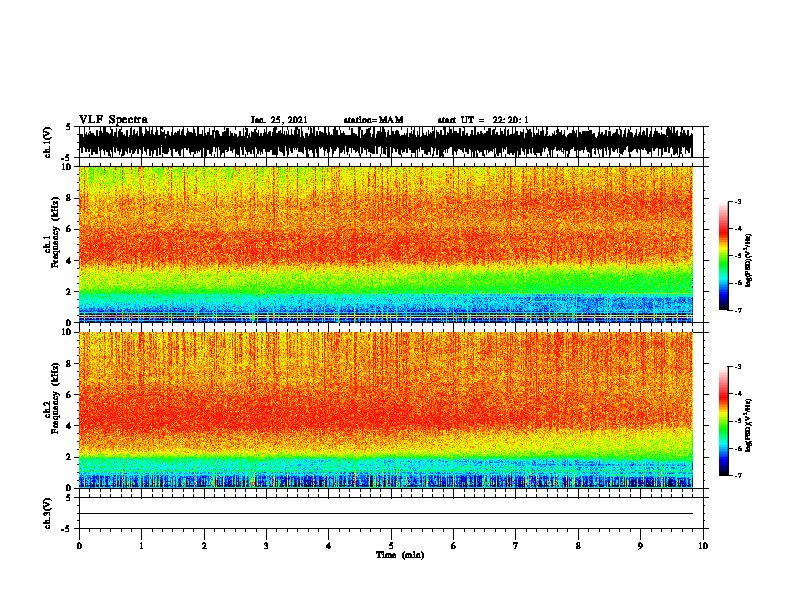This screenshot has height=612, width=792.
Task: Click the "start UT = 22:20:1" label
Action: tap(483, 120)
